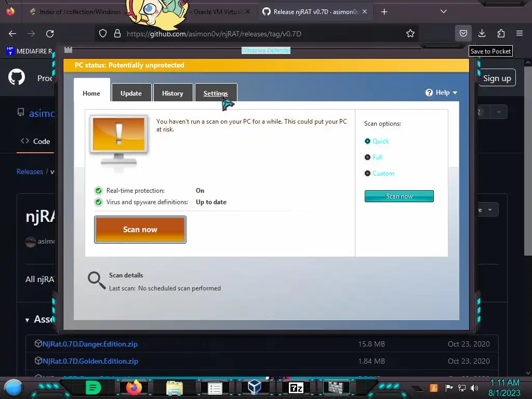Switch to the Update tab

pyautogui.click(x=131, y=93)
